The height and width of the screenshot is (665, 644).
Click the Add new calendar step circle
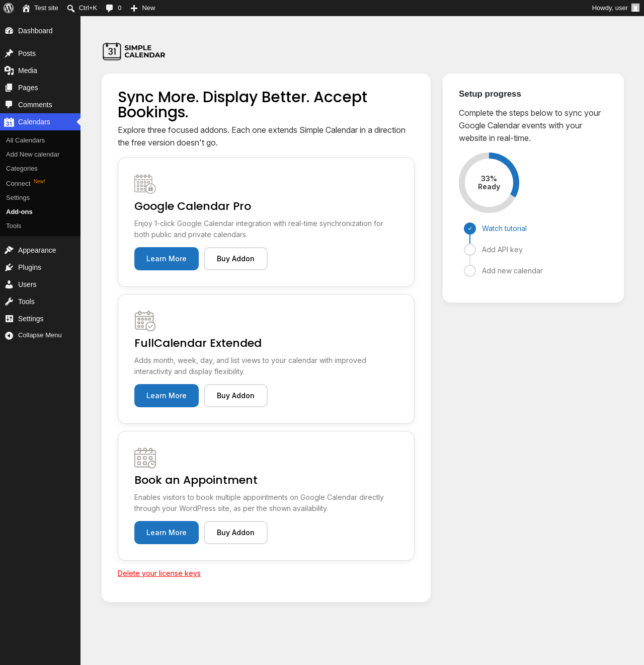(470, 271)
